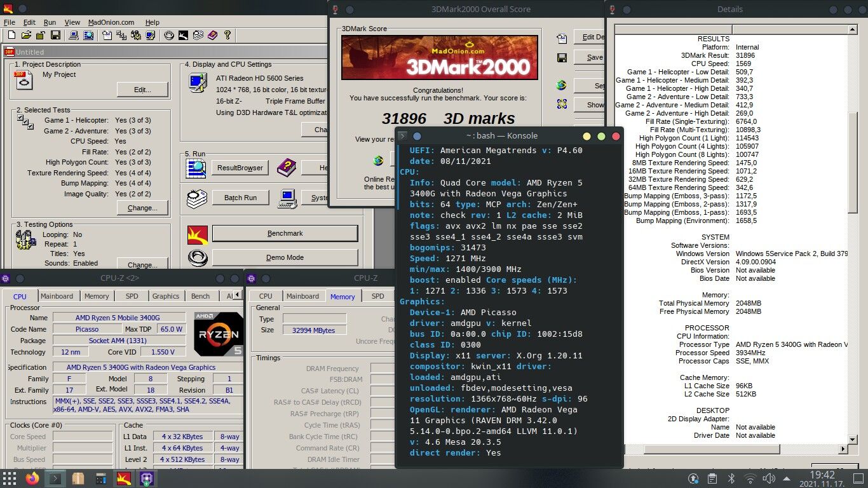This screenshot has height=488, width=868.
Task: Switch to CPU tab in second CPU-Z window
Action: (266, 296)
